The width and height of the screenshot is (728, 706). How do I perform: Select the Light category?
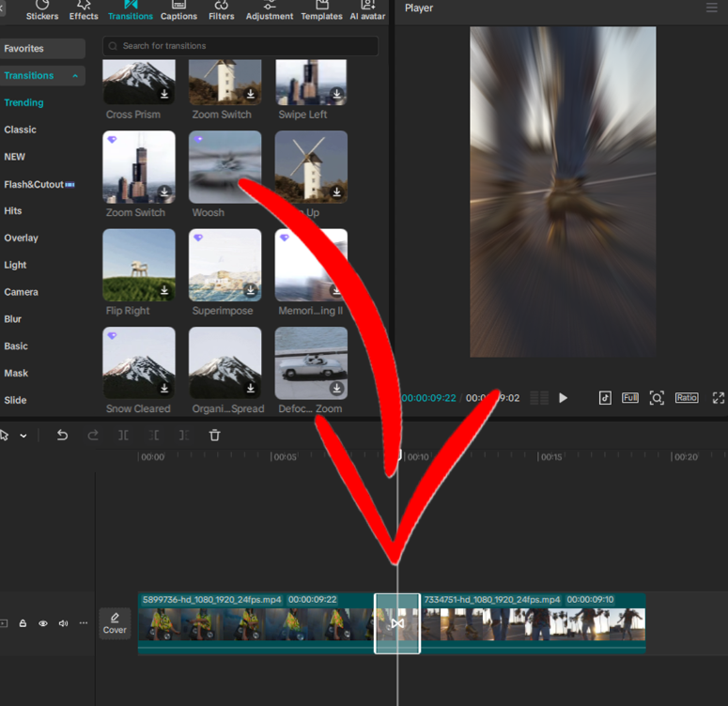[x=15, y=265]
